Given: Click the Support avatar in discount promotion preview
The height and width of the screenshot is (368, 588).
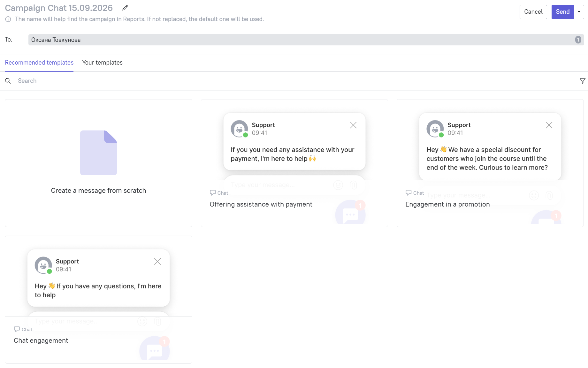Looking at the screenshot, I should coord(435,129).
